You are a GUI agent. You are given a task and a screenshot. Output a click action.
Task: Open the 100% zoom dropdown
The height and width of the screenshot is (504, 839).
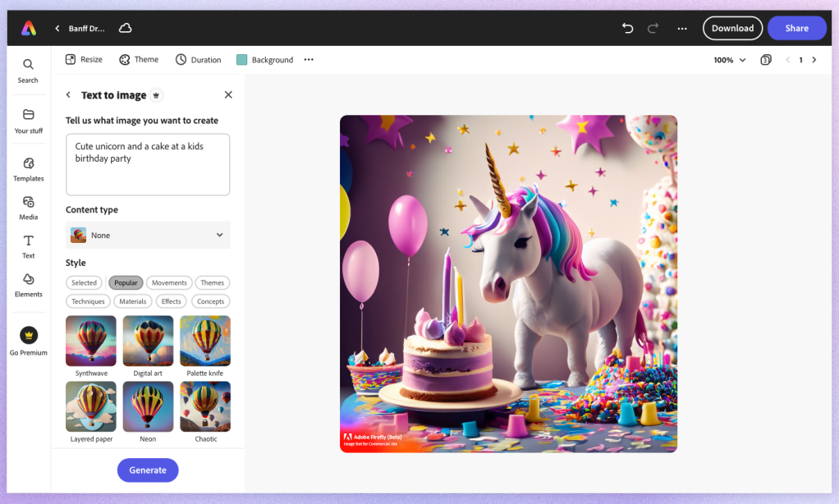click(x=729, y=60)
